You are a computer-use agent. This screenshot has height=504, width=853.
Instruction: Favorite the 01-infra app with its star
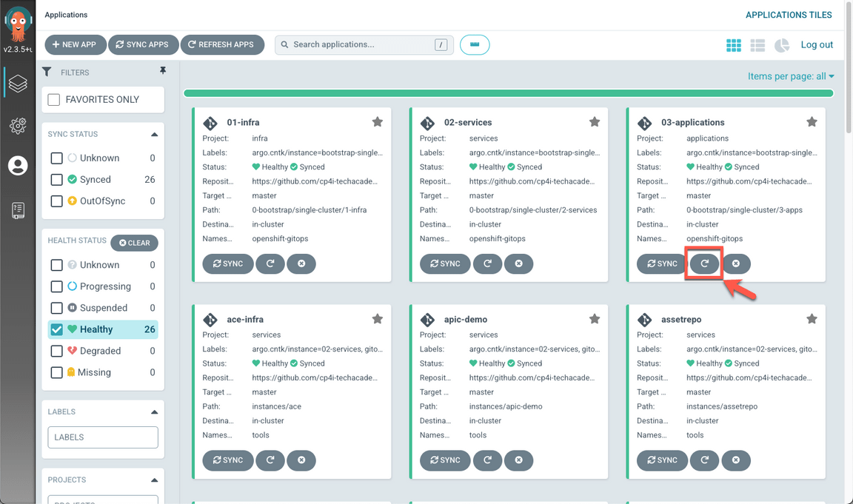pos(377,122)
